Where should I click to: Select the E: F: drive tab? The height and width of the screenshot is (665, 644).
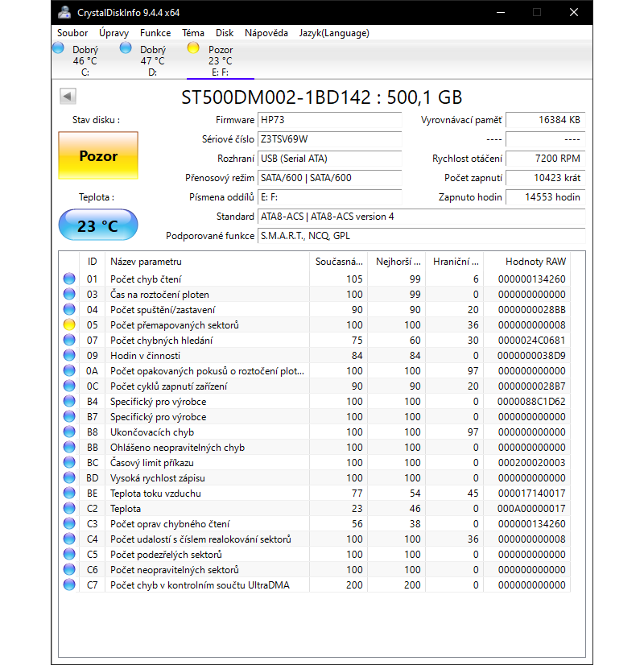tap(221, 60)
